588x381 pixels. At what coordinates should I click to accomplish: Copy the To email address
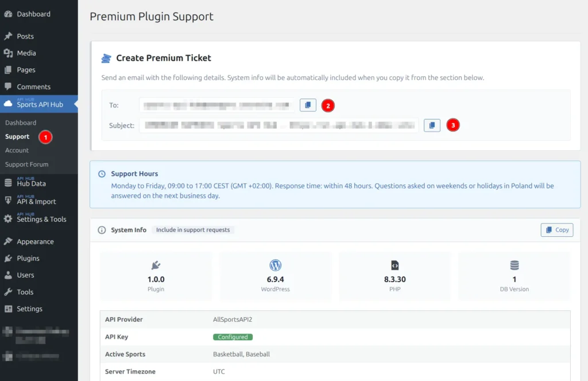(x=308, y=105)
